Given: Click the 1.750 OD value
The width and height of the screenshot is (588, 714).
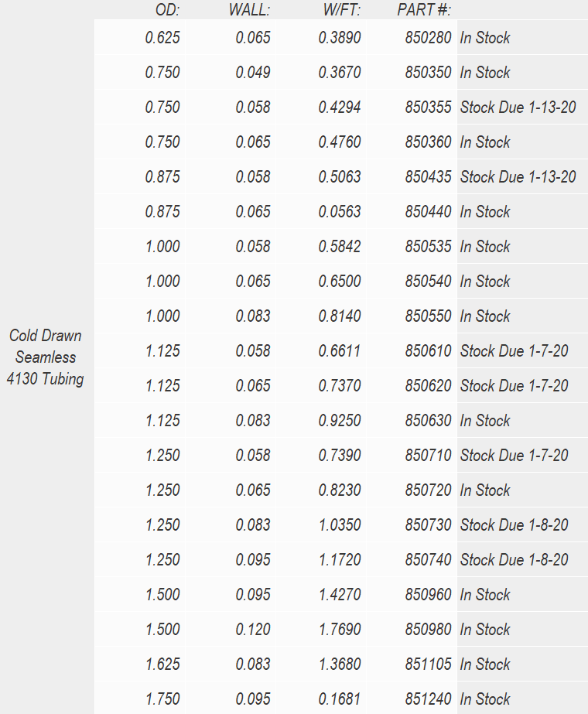Looking at the screenshot, I should coord(162,699).
